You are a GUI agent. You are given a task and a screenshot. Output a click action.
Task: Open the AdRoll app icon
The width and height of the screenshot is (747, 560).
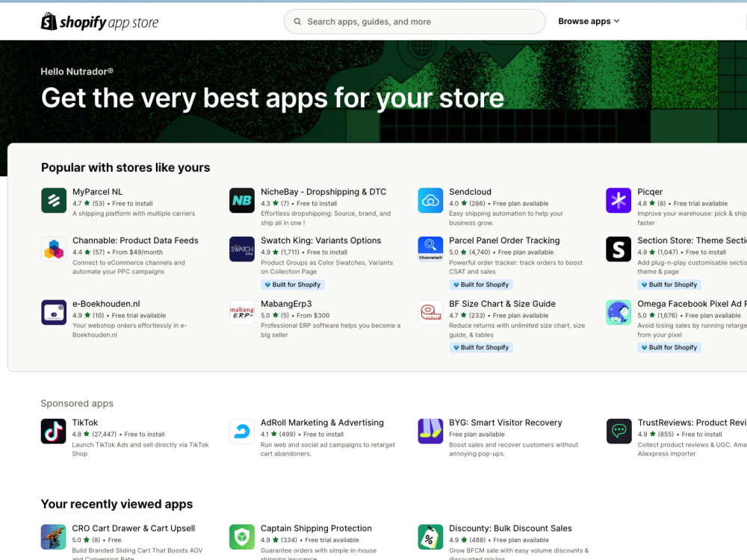[242, 431]
